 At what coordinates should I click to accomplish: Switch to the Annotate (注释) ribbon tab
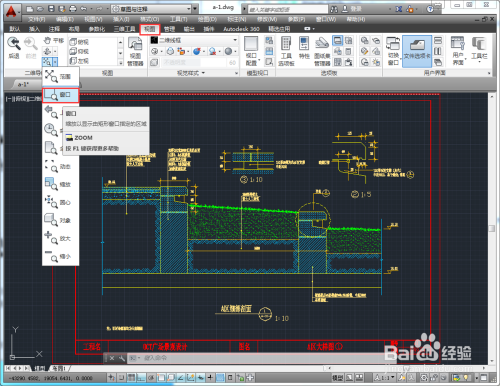pos(54,29)
